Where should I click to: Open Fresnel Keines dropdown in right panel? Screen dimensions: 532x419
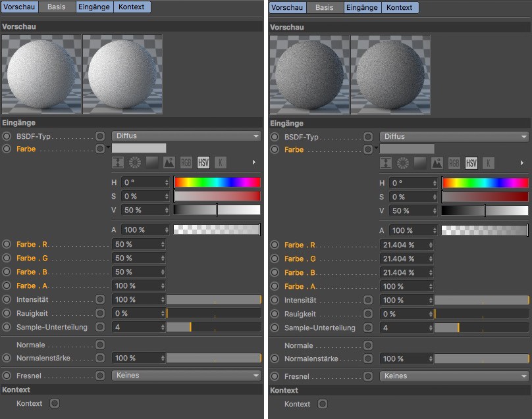[454, 376]
